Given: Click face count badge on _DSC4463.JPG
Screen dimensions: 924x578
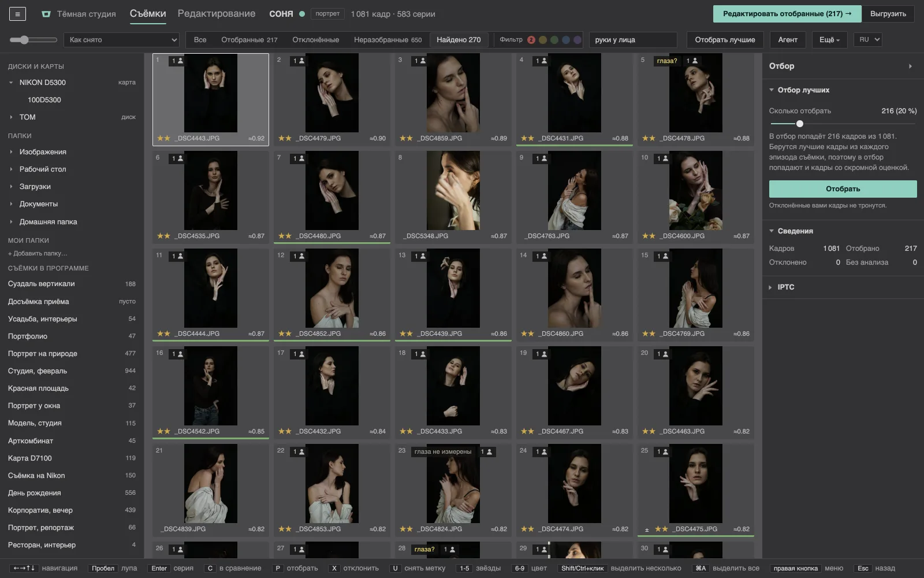Looking at the screenshot, I should click(662, 354).
